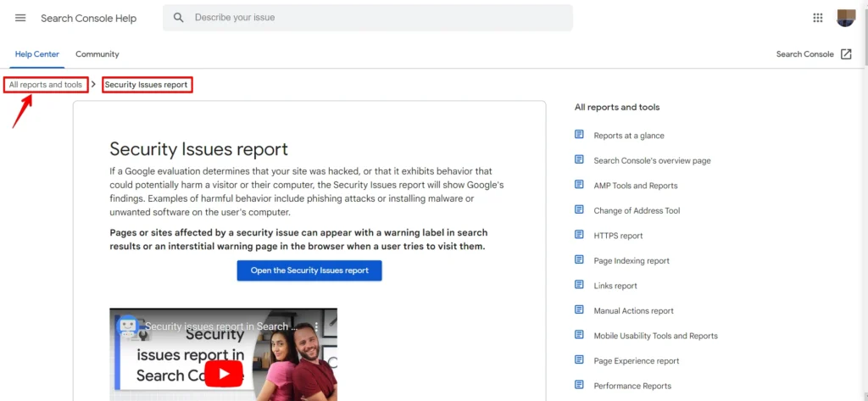Open Page Experience report article
The width and height of the screenshot is (868, 401).
pyautogui.click(x=637, y=360)
